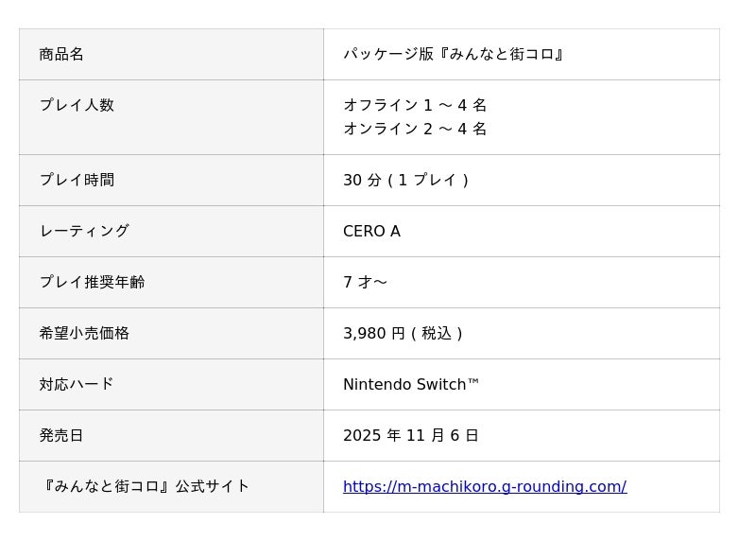Click the オンライン 2 〜 4 名 line
This screenshot has width=756, height=541.
coord(415,130)
